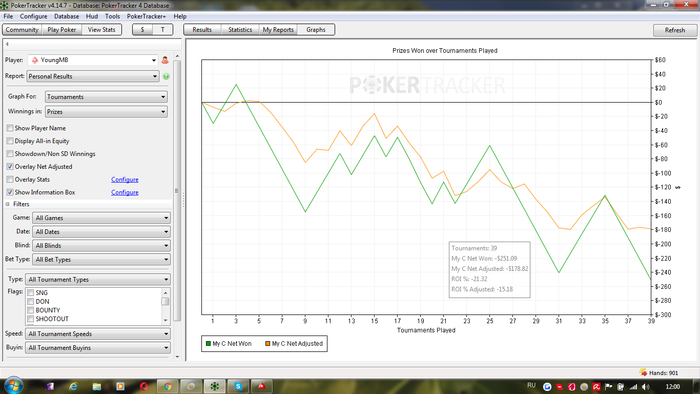Uncheck Overlay Net Adjusted
700x394 pixels.
point(10,167)
